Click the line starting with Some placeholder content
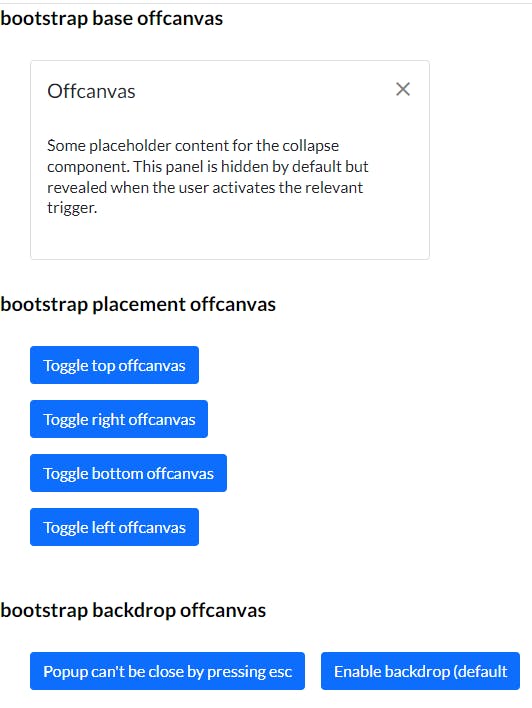The height and width of the screenshot is (708, 532). tap(193, 146)
